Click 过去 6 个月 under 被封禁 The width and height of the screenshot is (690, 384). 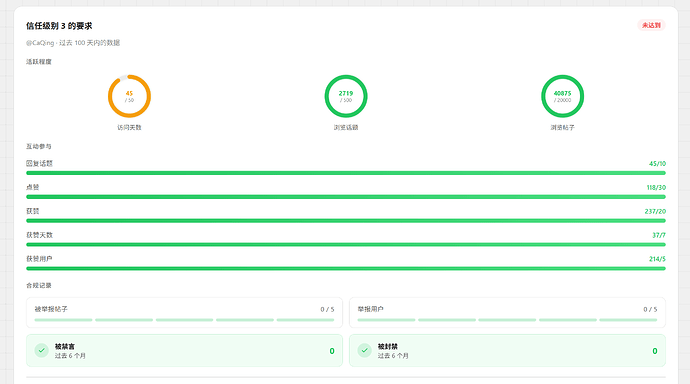tap(393, 355)
